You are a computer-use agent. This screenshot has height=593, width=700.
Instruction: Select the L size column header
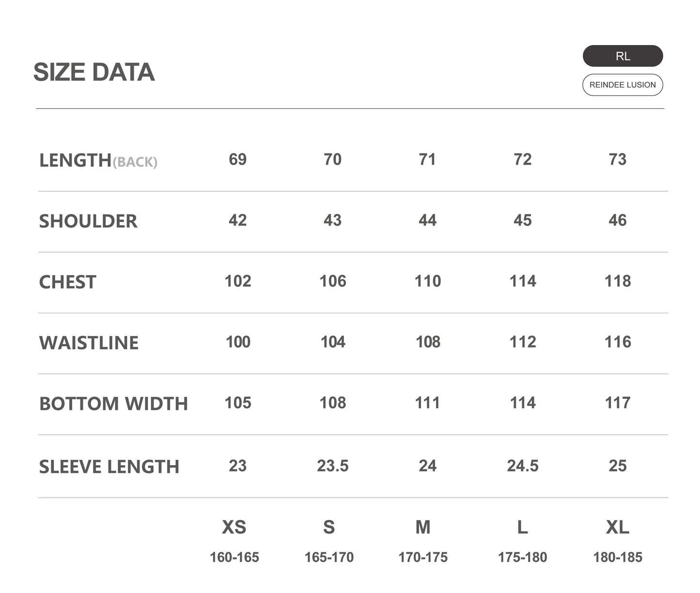pos(522,527)
